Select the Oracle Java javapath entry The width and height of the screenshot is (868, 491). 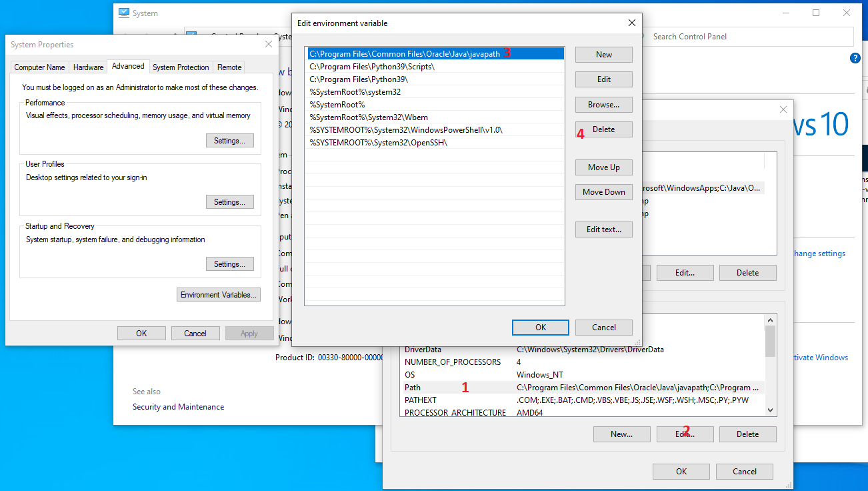coord(435,53)
